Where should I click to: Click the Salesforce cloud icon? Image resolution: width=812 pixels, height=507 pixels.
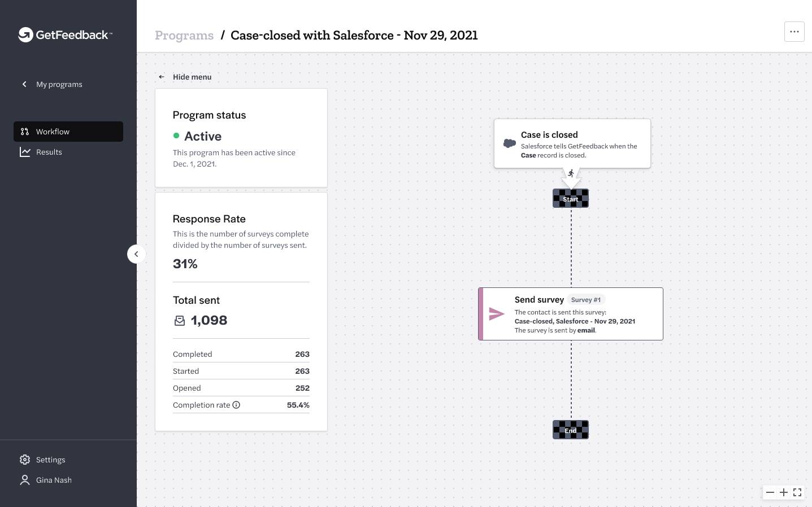pos(509,143)
